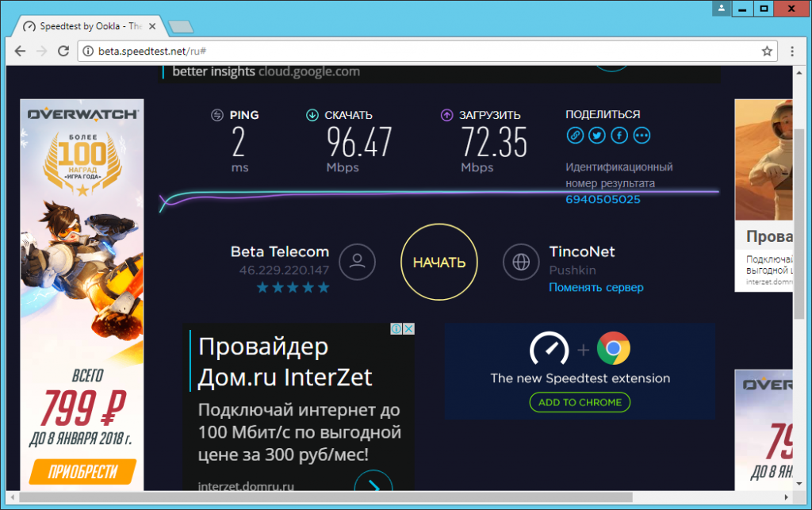Click the НАЧАТЬ start test button

tap(439, 262)
